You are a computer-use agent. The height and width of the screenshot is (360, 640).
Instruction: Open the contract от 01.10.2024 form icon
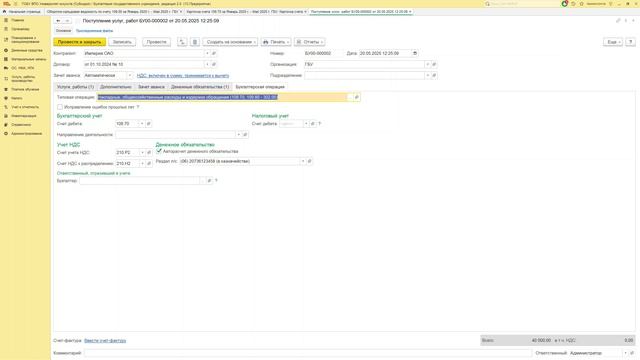tap(214, 64)
